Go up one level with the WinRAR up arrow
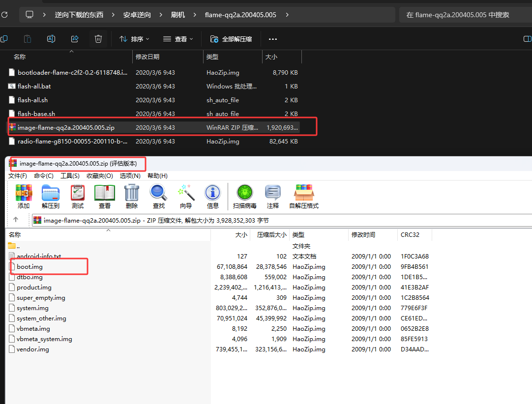 [16, 220]
